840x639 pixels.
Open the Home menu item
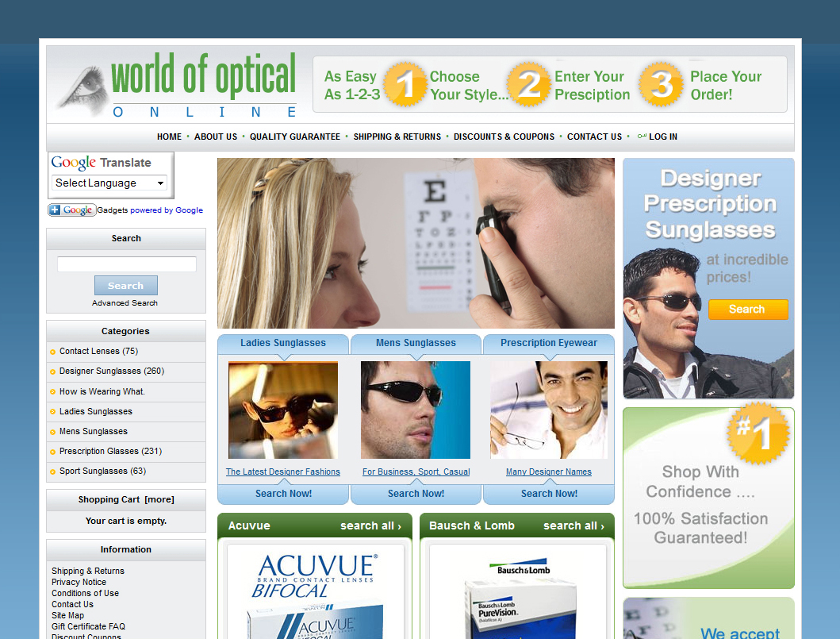pos(169,137)
